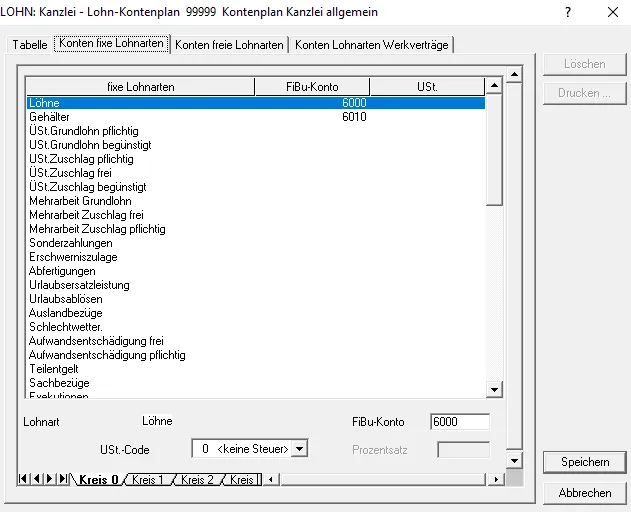
Task: Select Konten fixe Lohnarten tab
Action: point(111,43)
